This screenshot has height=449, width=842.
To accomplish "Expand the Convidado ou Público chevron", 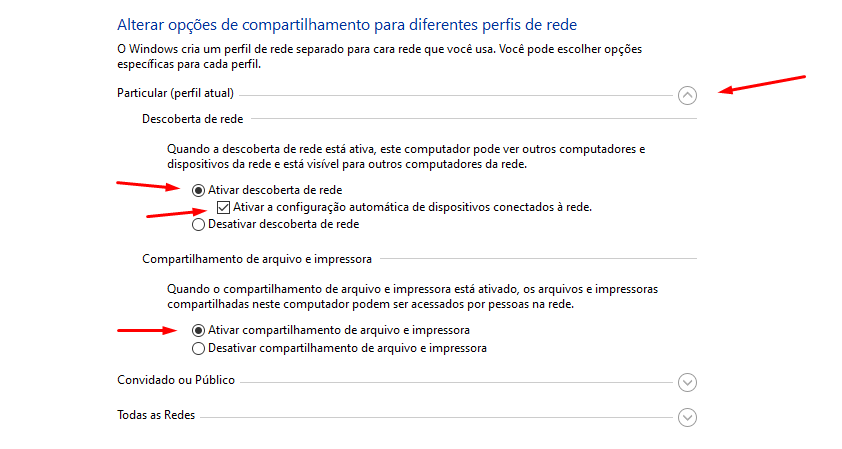I will click(x=687, y=382).
